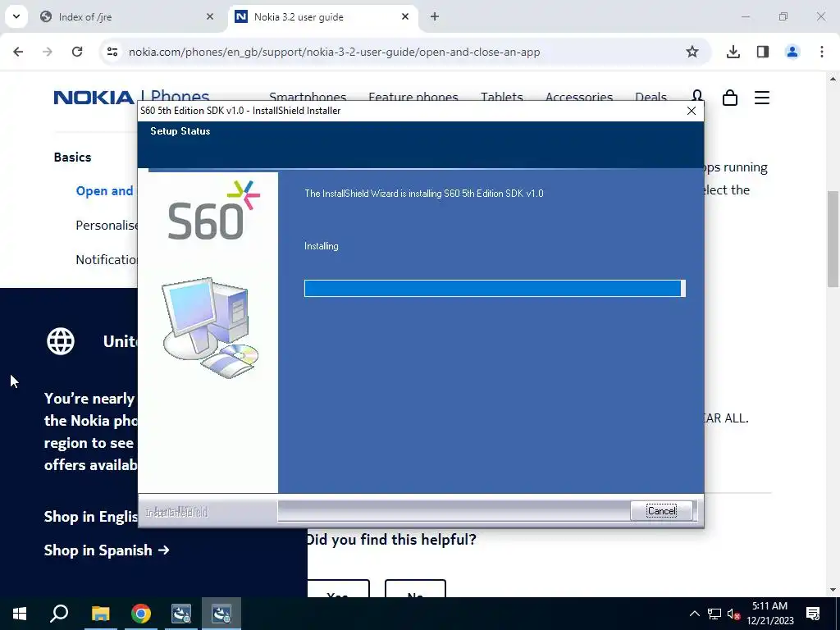The image size is (840, 630).
Task: Click the Basics section heading
Action: tap(72, 157)
